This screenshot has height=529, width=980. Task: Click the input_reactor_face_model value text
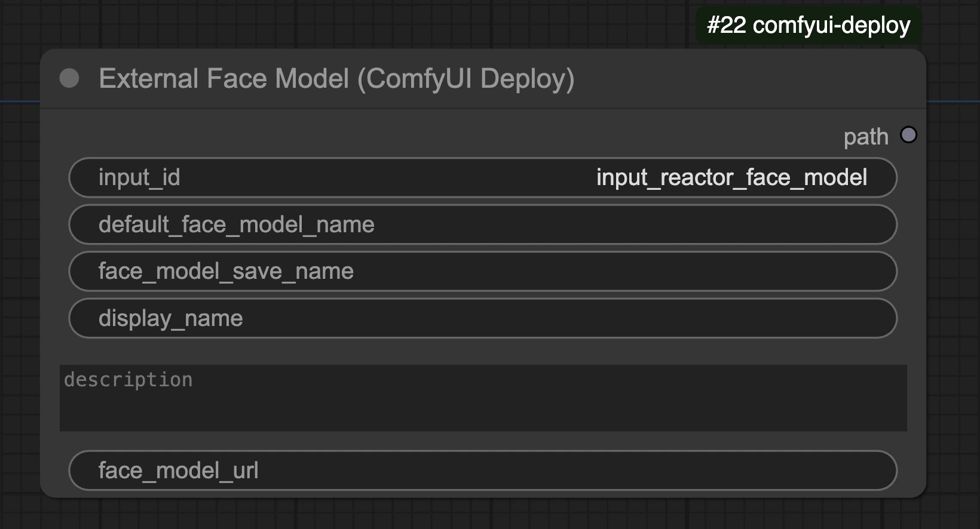[731, 177]
